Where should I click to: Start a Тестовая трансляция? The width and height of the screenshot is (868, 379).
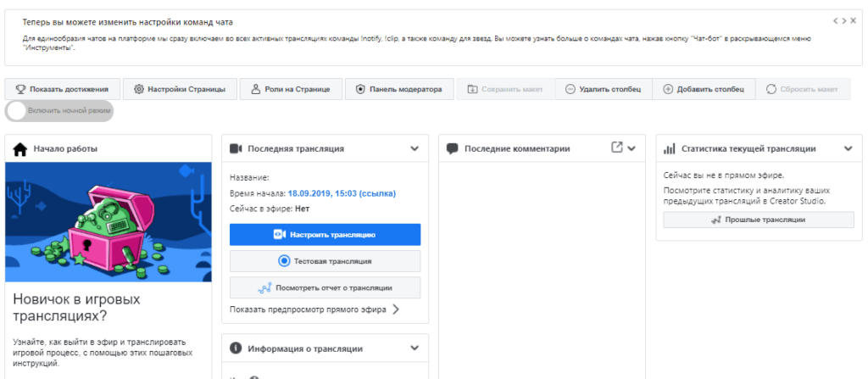click(325, 261)
